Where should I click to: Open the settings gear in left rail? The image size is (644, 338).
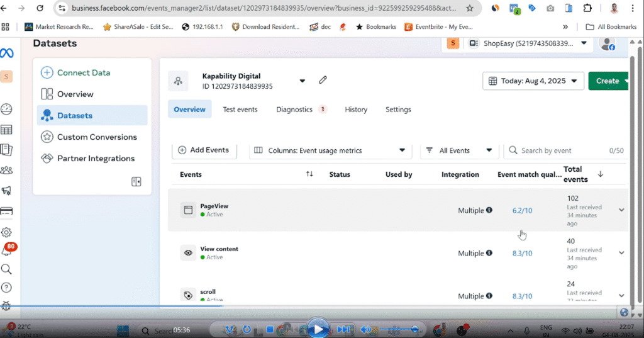7,232
